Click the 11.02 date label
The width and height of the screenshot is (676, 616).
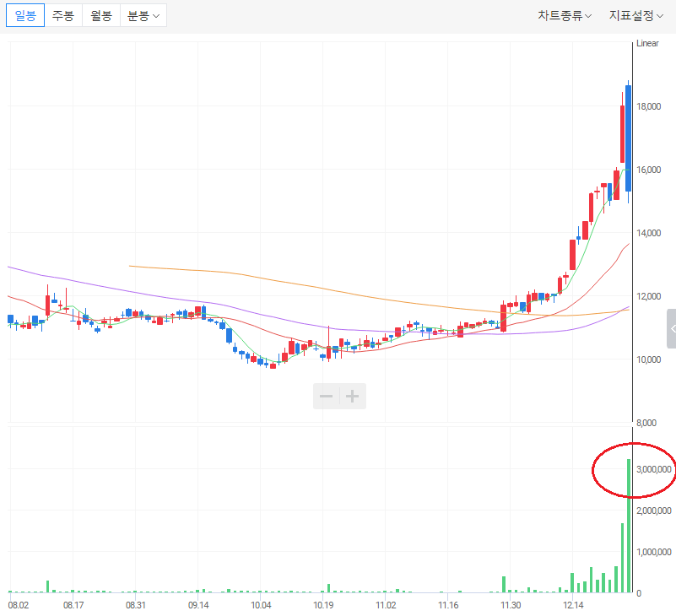[x=386, y=605]
